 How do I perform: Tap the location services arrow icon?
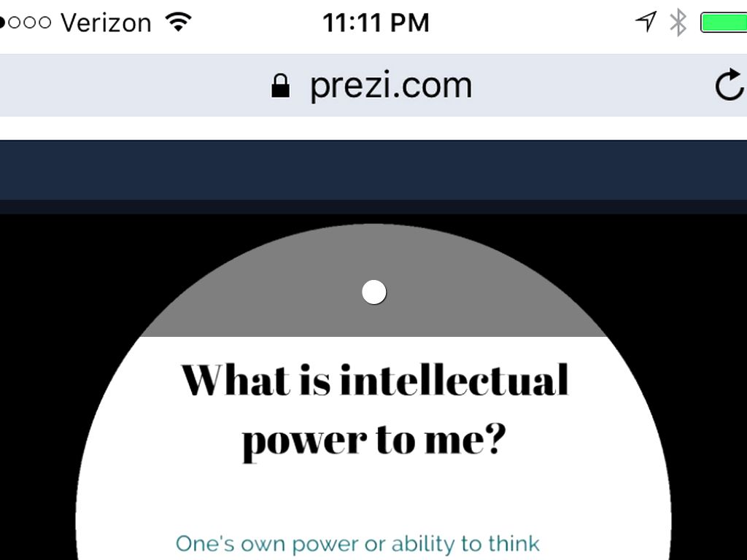click(x=646, y=22)
